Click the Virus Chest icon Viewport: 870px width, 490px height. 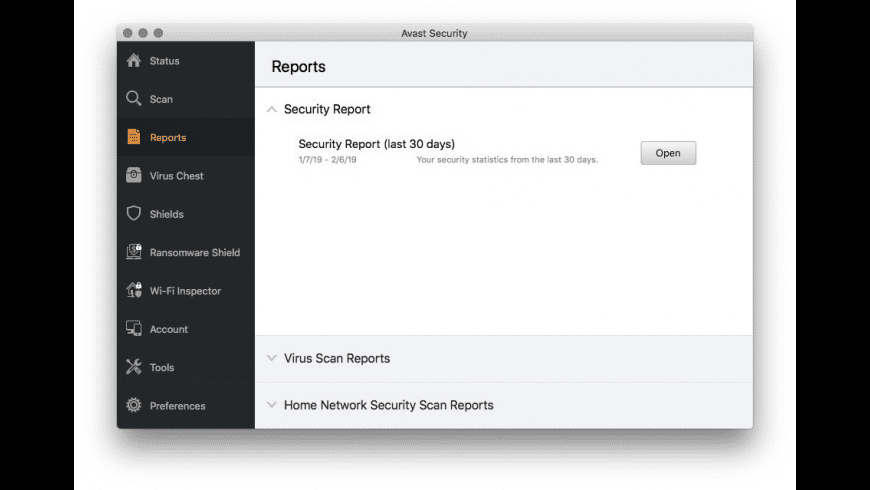pos(134,175)
